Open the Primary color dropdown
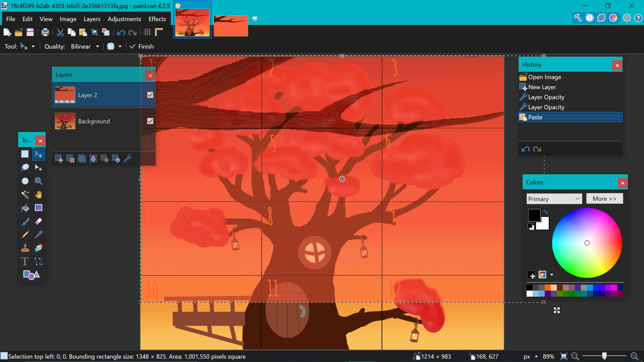Viewport: 644px width, 362px height. pyautogui.click(x=554, y=199)
